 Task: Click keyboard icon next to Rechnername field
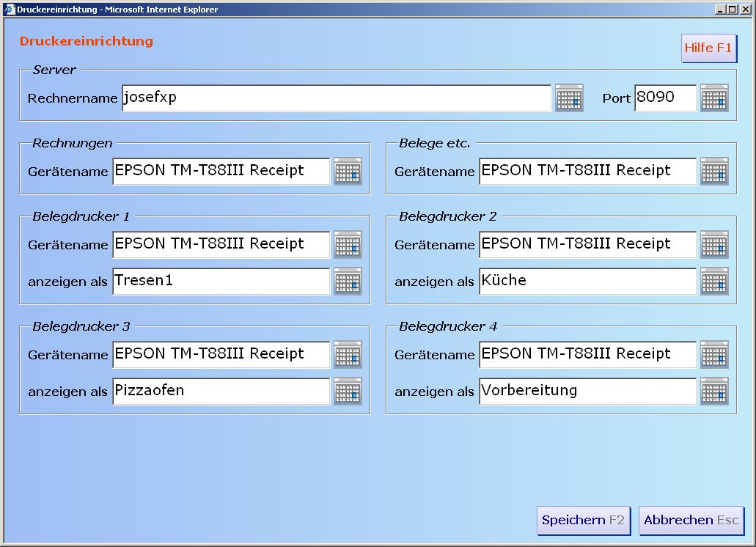(569, 98)
